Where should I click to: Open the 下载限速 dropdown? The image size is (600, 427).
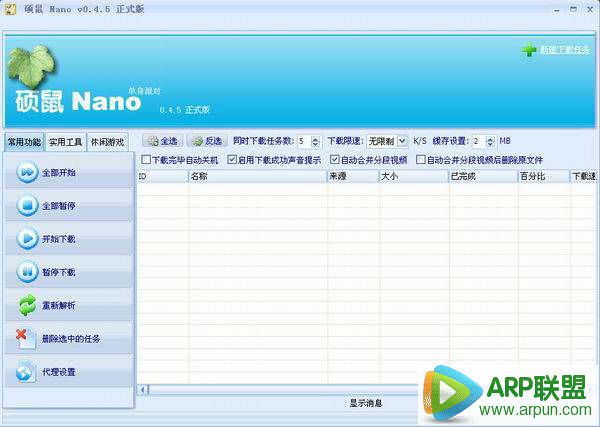[x=402, y=141]
